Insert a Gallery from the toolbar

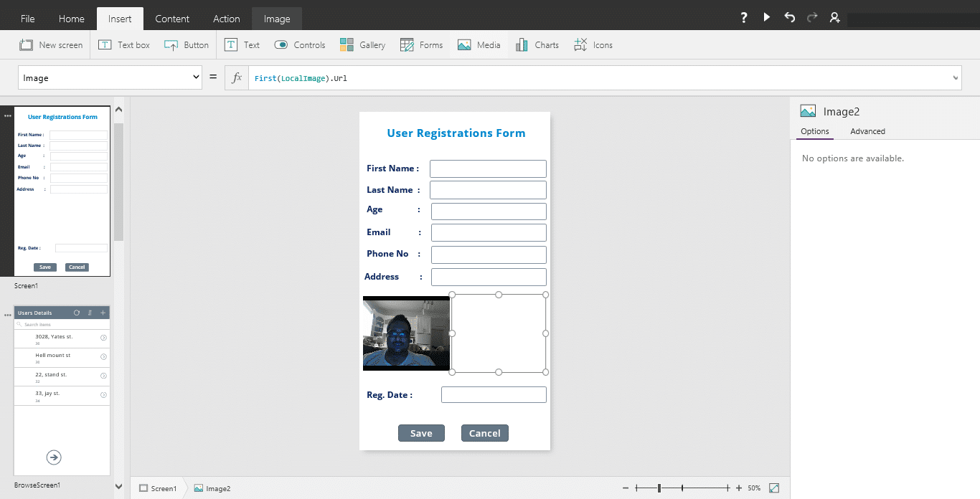pyautogui.click(x=362, y=44)
